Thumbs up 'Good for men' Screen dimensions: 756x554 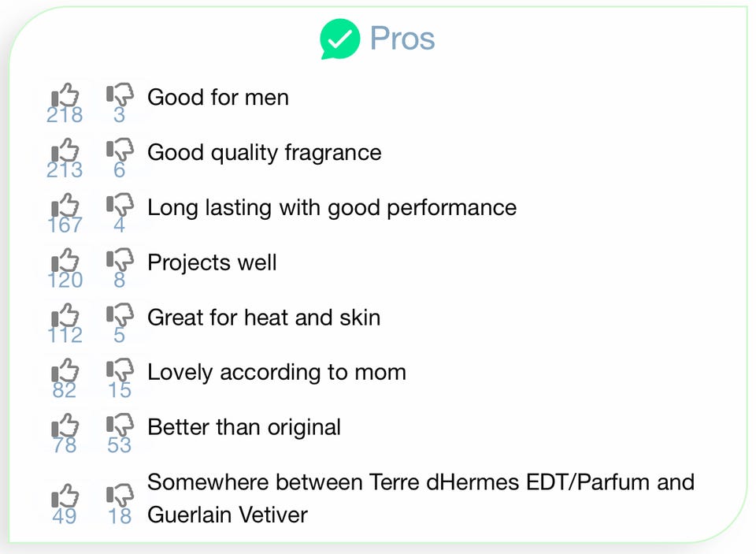tap(66, 97)
